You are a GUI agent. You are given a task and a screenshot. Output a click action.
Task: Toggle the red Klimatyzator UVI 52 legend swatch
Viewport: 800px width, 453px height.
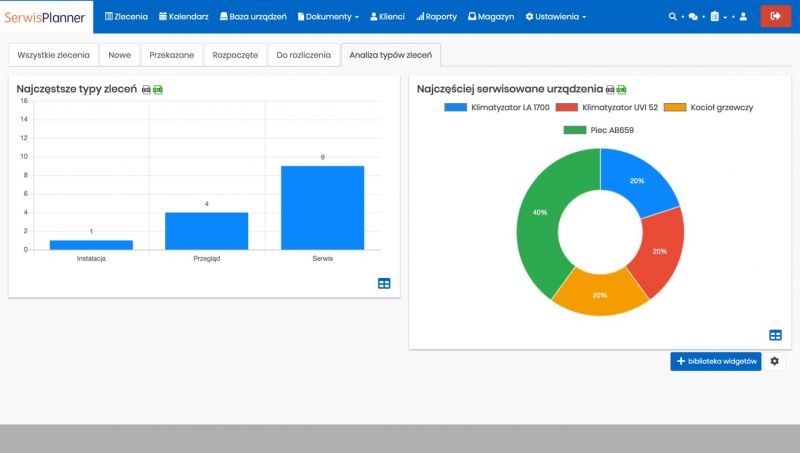566,108
